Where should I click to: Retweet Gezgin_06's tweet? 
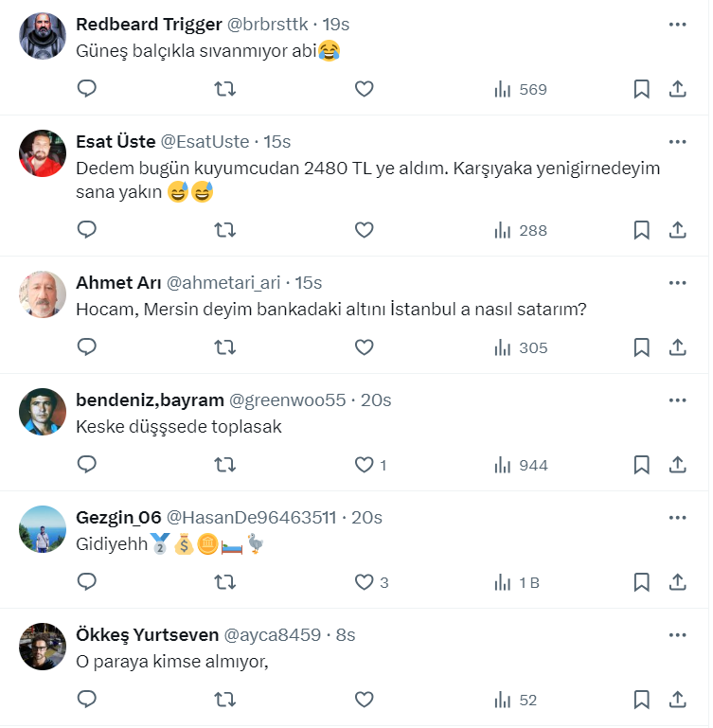point(225,582)
